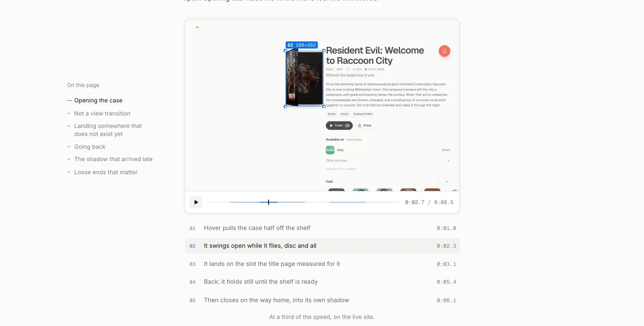Click the Stream label for Hulu
The width and height of the screenshot is (644, 326).
coord(446,150)
